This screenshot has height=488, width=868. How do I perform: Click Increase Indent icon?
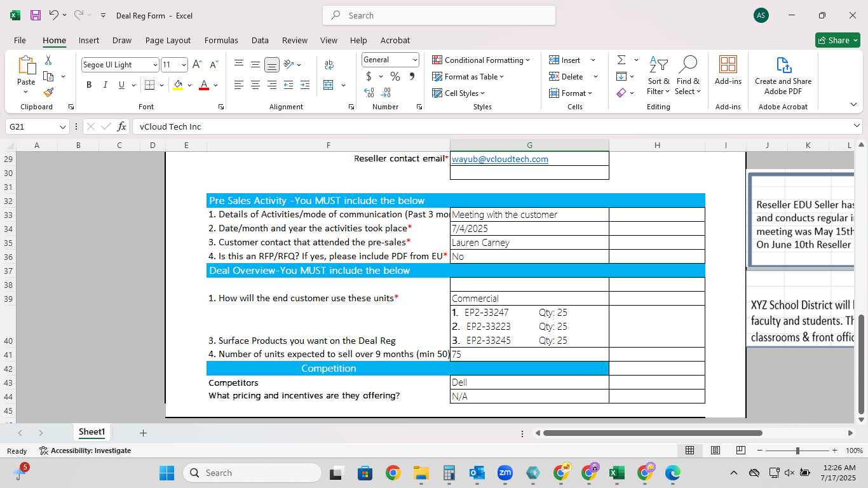(305, 85)
